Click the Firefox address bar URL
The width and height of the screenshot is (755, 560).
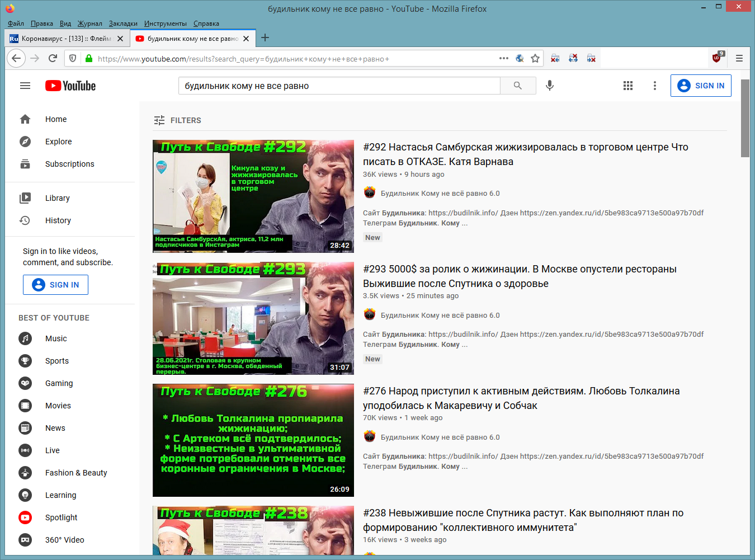pyautogui.click(x=243, y=59)
